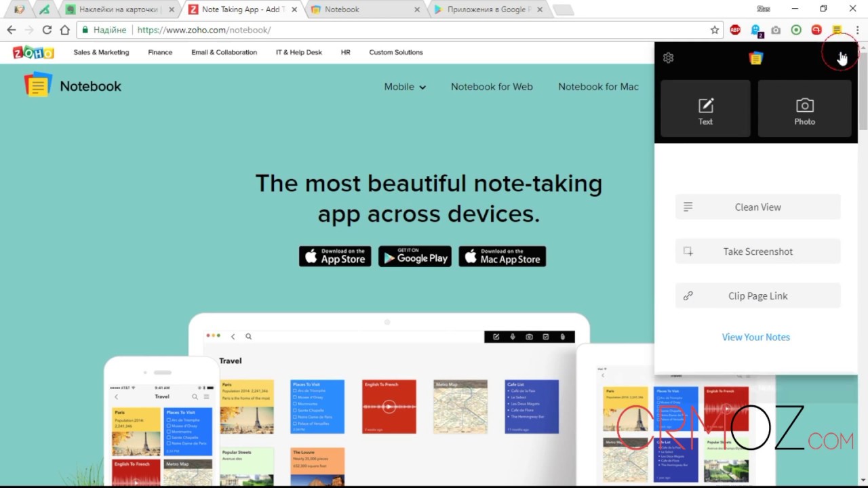
Task: Click the Zoho logo
Action: [x=33, y=53]
